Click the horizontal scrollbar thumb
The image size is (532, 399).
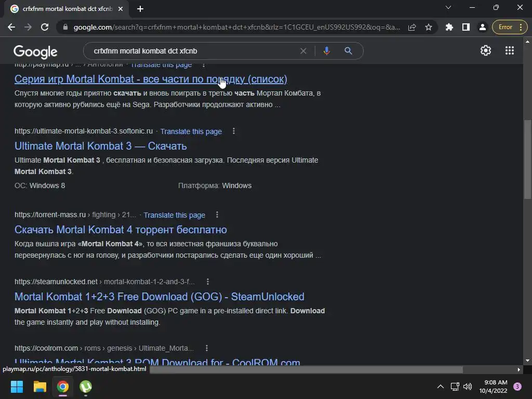306,369
